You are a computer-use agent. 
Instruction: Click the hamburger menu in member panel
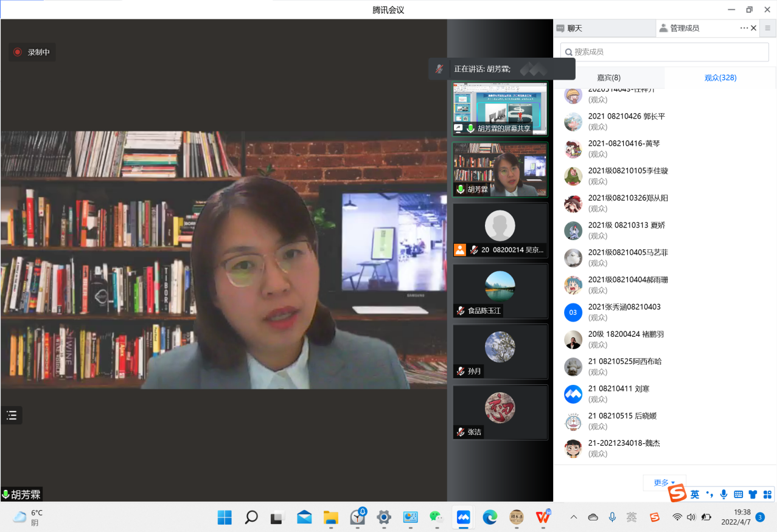pos(768,28)
